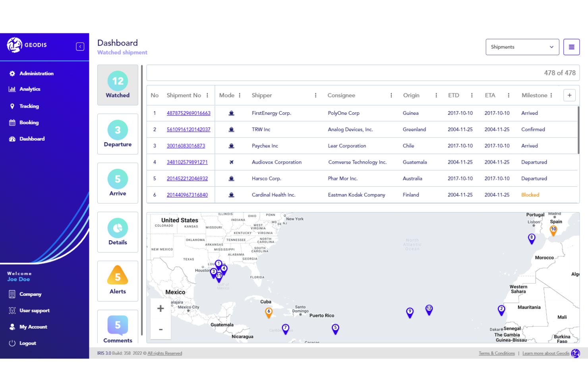Click the Geodis logo in sidebar
The width and height of the screenshot is (588, 392).
click(x=27, y=45)
